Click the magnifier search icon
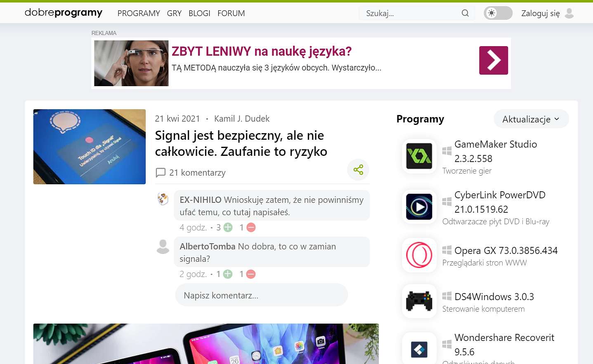Viewport: 593px width, 364px height. tap(465, 13)
